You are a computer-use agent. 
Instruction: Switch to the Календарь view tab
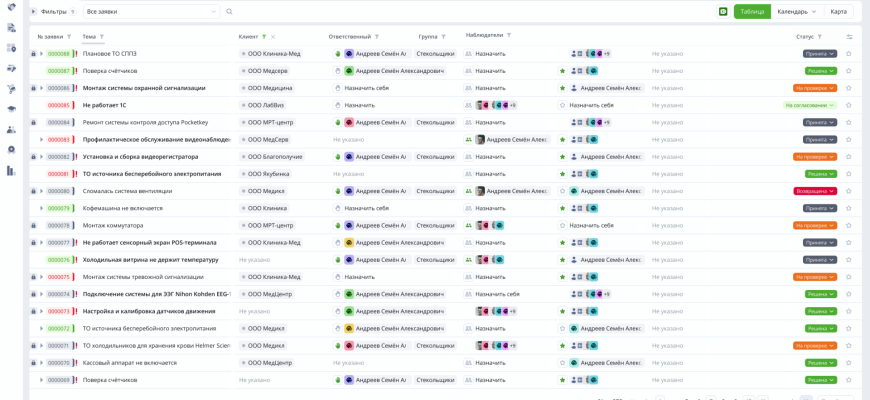pyautogui.click(x=796, y=12)
